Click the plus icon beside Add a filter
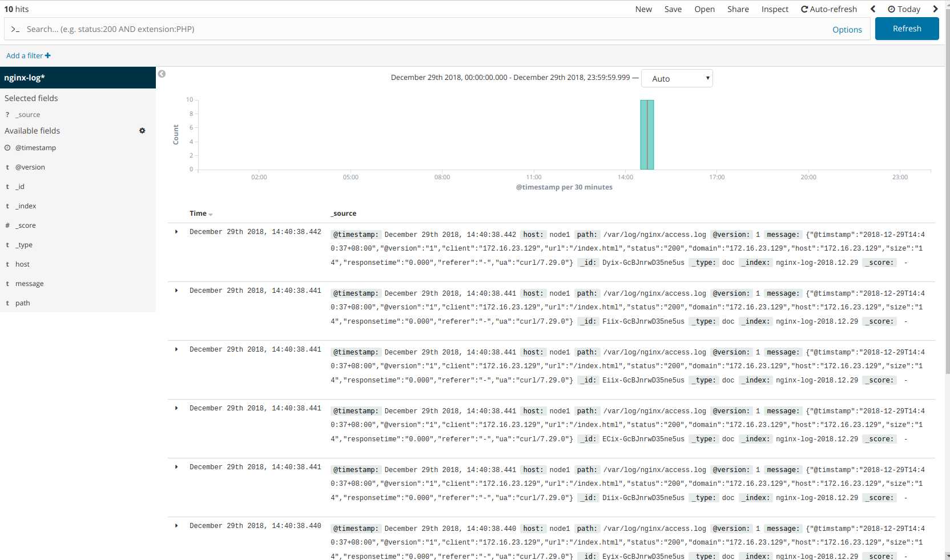This screenshot has width=950, height=560. [x=48, y=55]
